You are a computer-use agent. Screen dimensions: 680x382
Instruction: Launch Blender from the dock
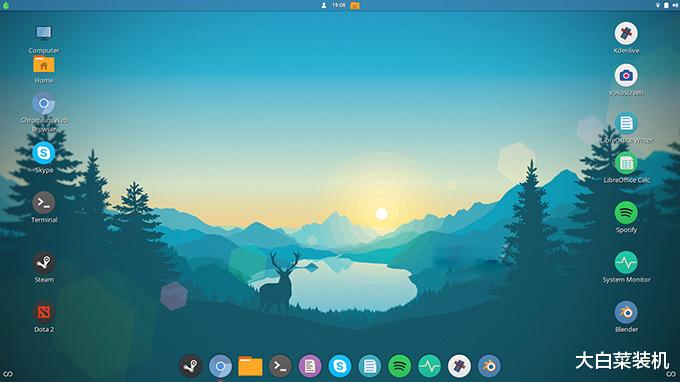(489, 366)
